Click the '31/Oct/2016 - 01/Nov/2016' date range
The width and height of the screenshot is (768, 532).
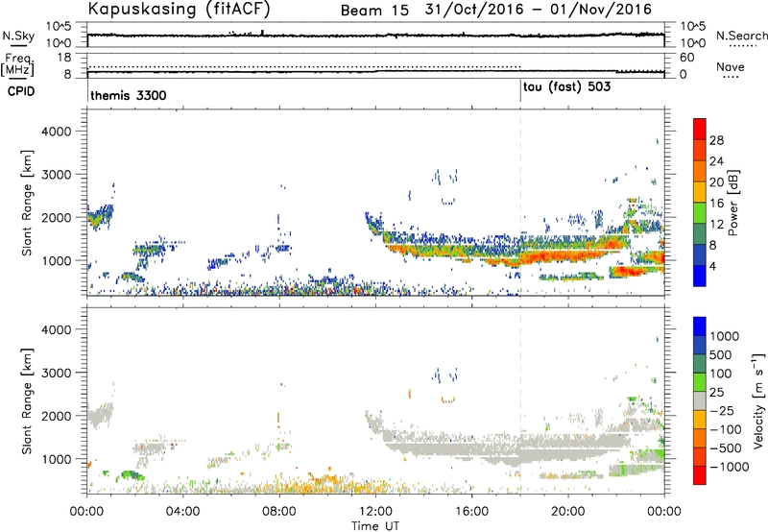[x=539, y=10]
